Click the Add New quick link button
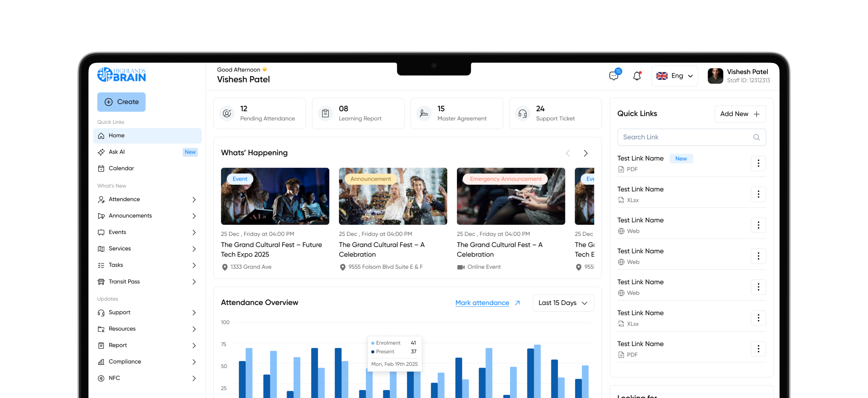Image resolution: width=868 pixels, height=398 pixels. pos(740,114)
